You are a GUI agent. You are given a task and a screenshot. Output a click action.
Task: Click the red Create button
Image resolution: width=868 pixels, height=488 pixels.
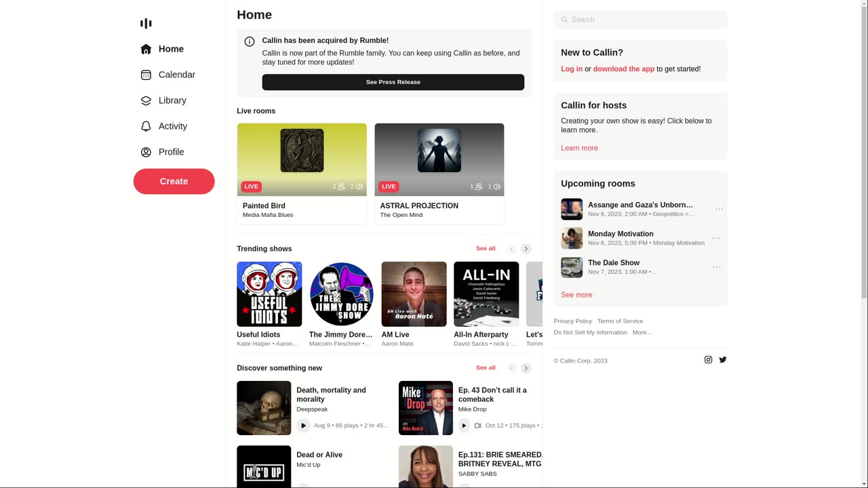click(x=174, y=182)
